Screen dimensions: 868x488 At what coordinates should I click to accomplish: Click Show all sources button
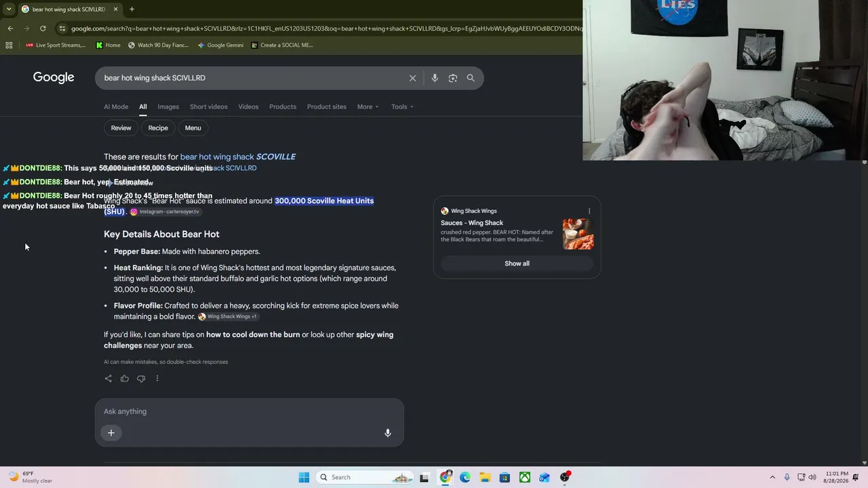517,264
